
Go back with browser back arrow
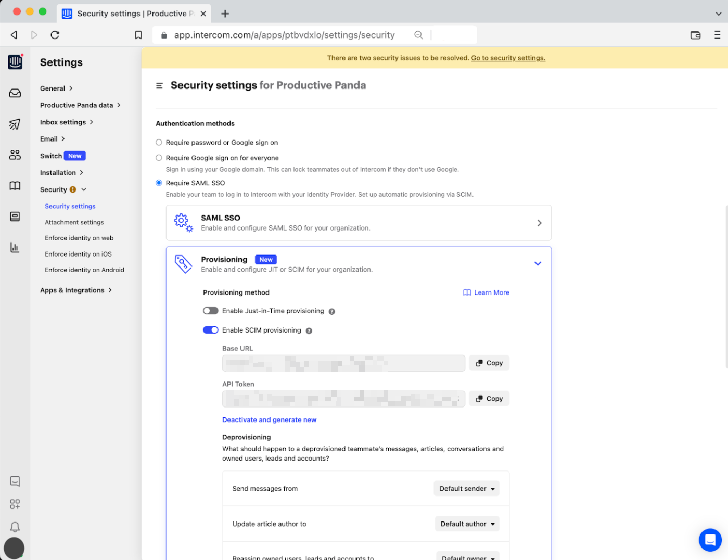point(14,35)
